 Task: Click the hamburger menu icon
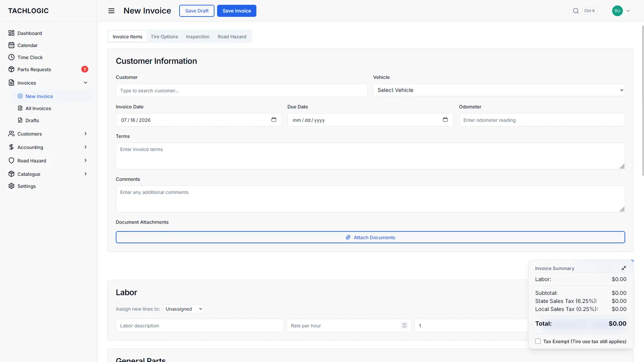(111, 11)
